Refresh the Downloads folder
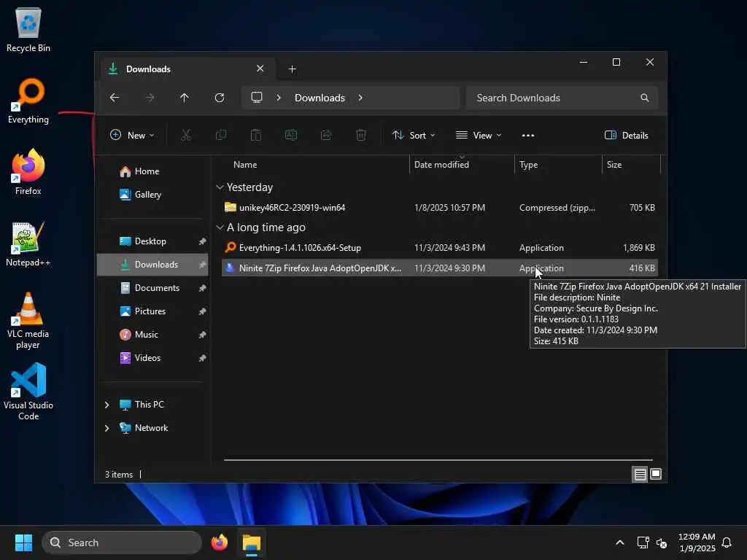This screenshot has height=560, width=747. 220,98
